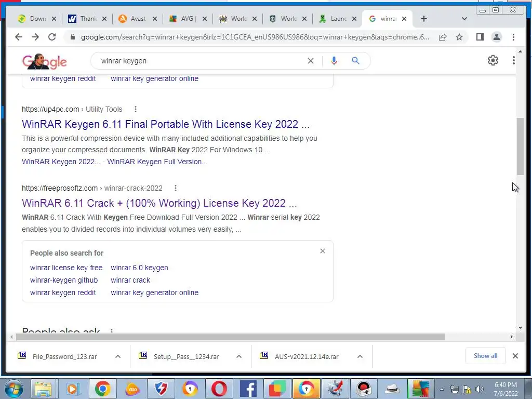Open the Chrome profile avatar
The image size is (532, 399).
tap(496, 37)
